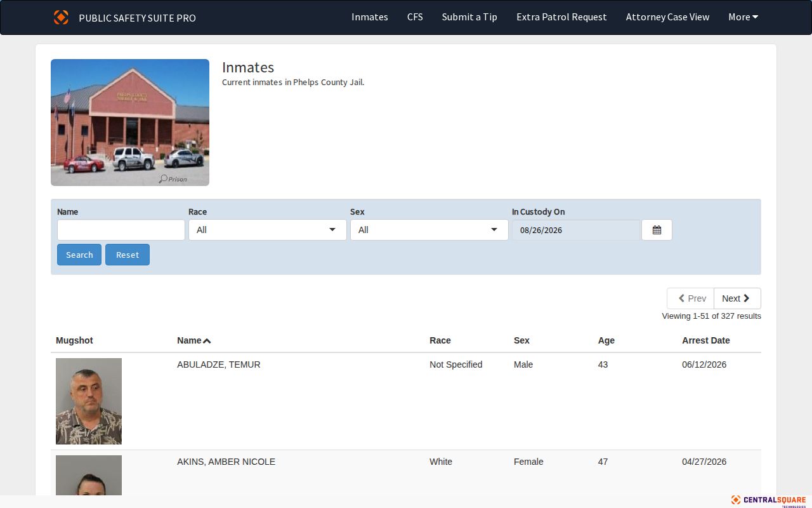Image resolution: width=812 pixels, height=508 pixels.
Task: Click age value 47
Action: point(603,462)
